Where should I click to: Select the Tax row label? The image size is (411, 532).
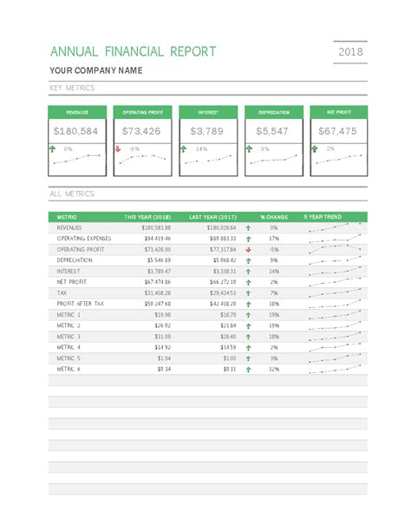tap(62, 292)
